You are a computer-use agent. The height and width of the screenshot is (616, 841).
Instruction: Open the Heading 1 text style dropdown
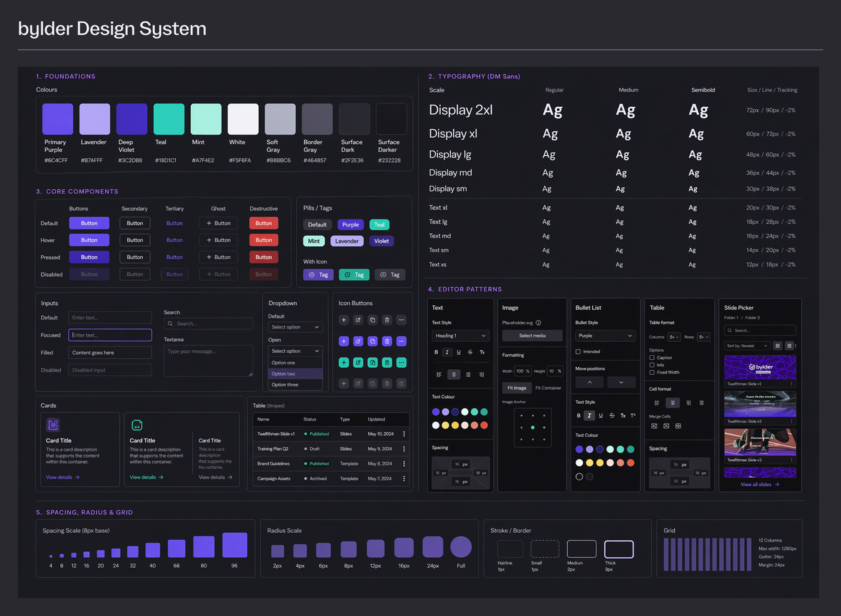pyautogui.click(x=460, y=335)
